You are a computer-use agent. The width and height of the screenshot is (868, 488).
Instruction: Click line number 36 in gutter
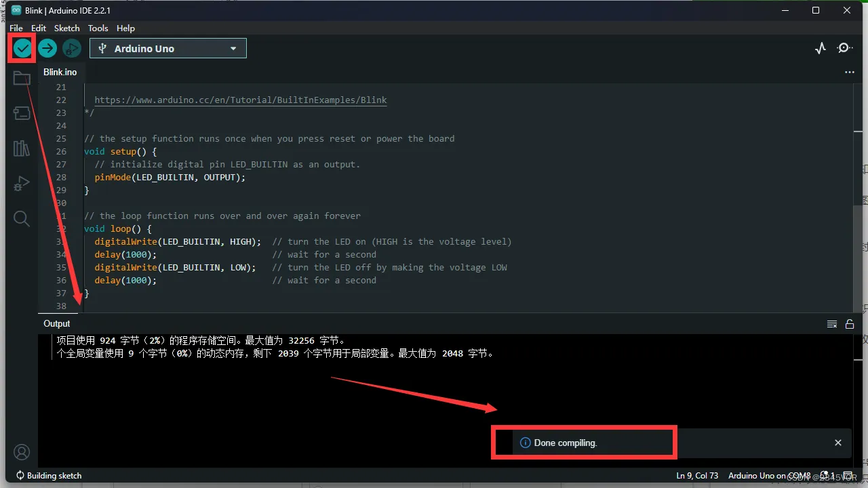(61, 281)
